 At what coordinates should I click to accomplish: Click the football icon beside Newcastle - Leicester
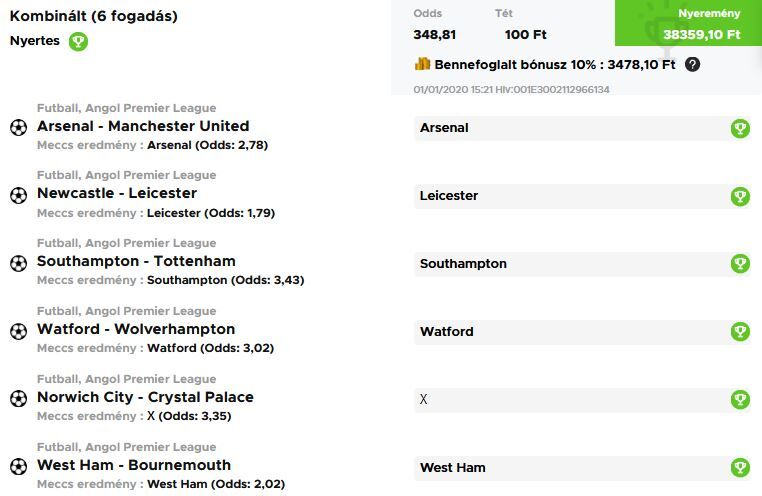click(18, 195)
